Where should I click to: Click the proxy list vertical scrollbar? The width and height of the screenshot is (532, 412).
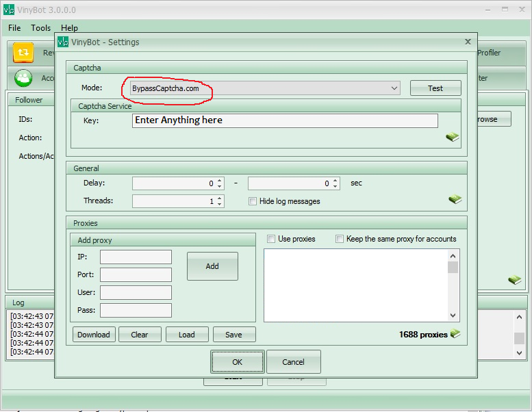point(453,284)
